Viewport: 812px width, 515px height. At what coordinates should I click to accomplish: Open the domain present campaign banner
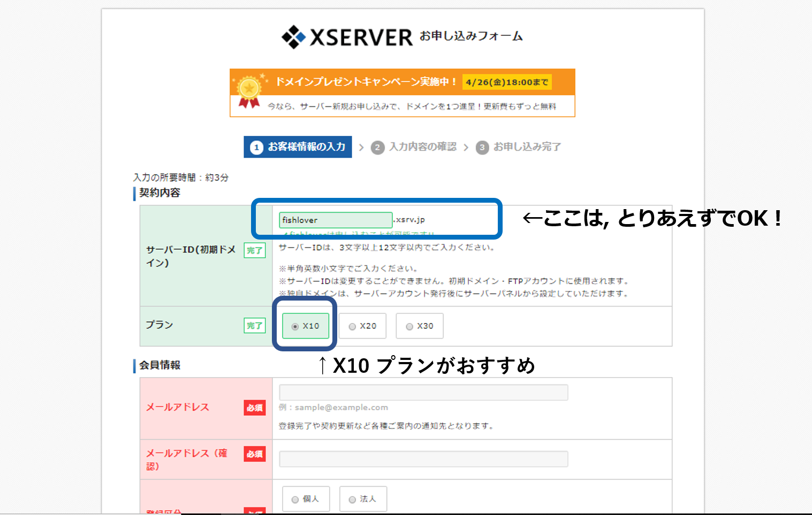[403, 93]
